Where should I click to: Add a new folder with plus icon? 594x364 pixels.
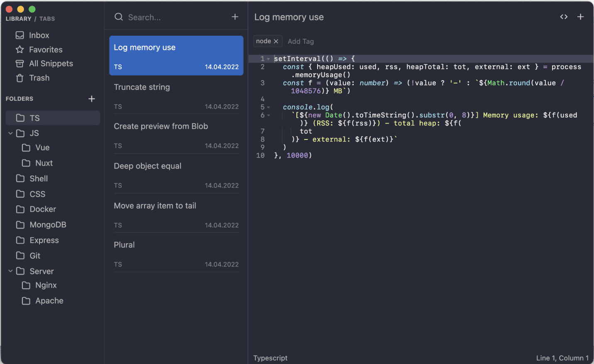[92, 99]
